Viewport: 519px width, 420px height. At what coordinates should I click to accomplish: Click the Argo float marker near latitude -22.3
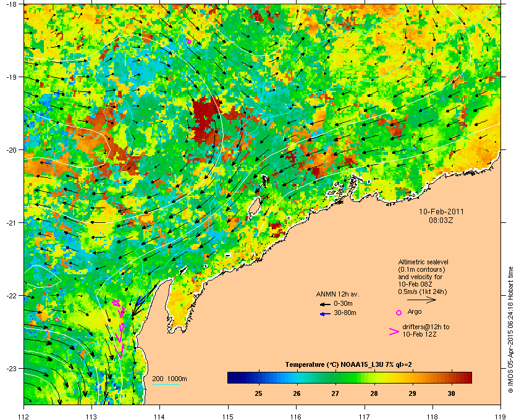[57, 319]
